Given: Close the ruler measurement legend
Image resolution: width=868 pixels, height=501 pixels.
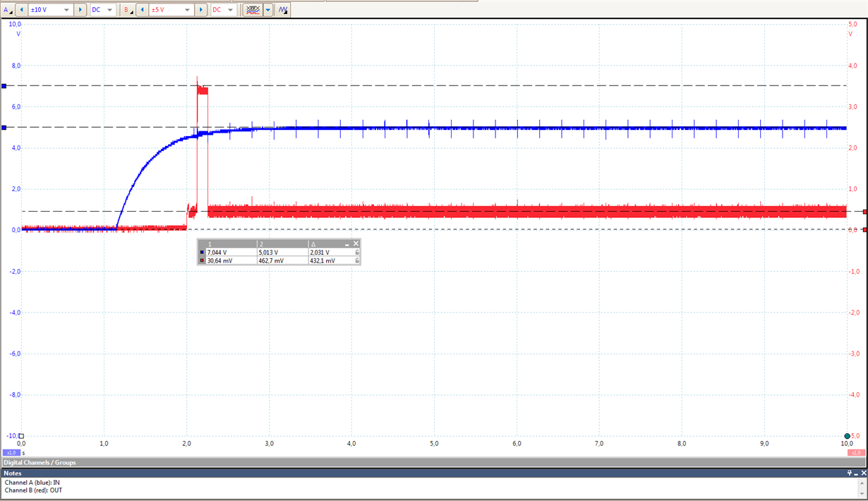Looking at the screenshot, I should tap(356, 243).
